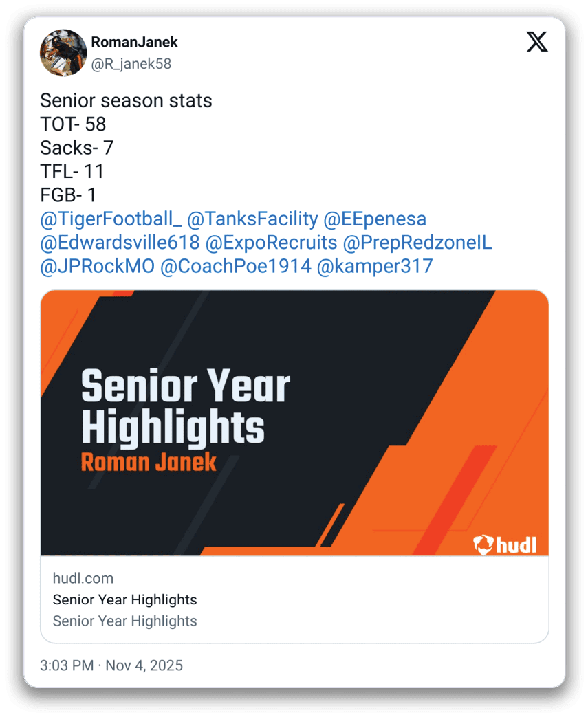Go to @Edwardsville618 profile
The height and width of the screenshot is (717, 588).
[120, 243]
